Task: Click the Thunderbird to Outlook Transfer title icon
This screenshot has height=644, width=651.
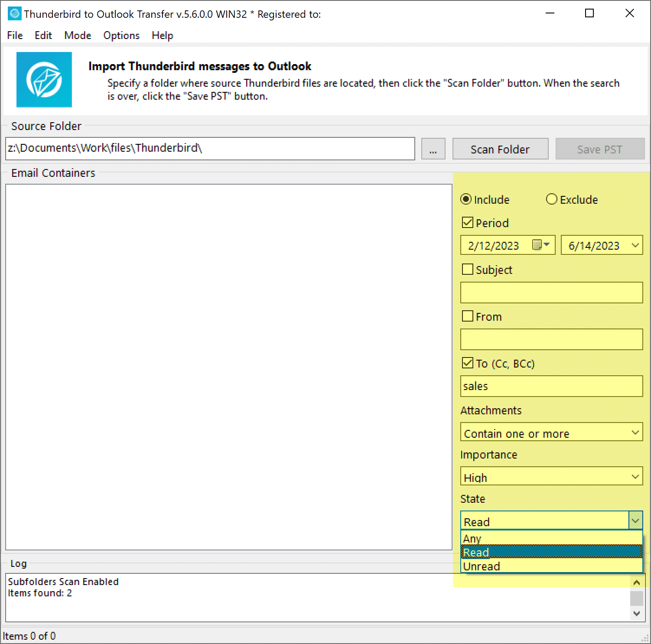Action: 14,14
